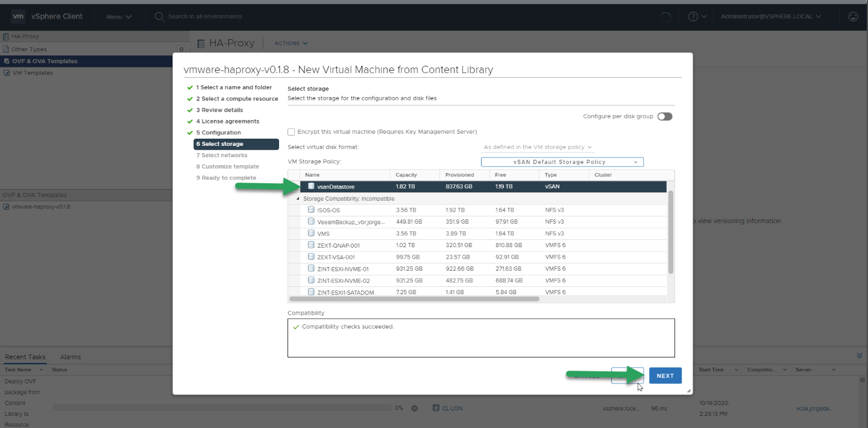868x428 pixels.
Task: Switch to the Recent Tasks tab
Action: coord(25,357)
